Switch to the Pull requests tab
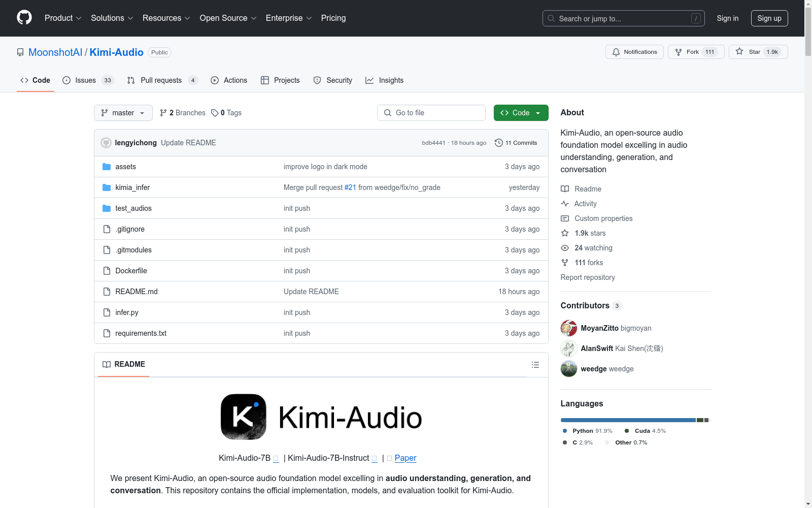 point(162,80)
